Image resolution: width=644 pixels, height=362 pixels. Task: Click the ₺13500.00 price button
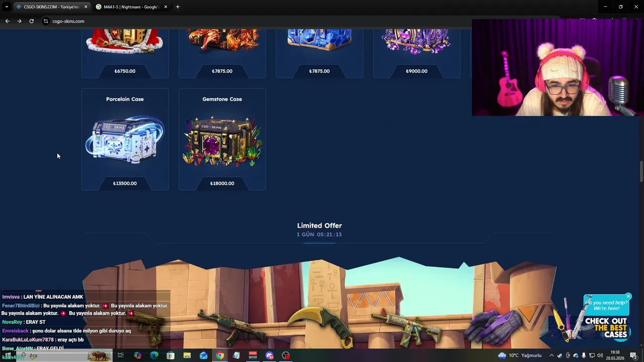[125, 184]
